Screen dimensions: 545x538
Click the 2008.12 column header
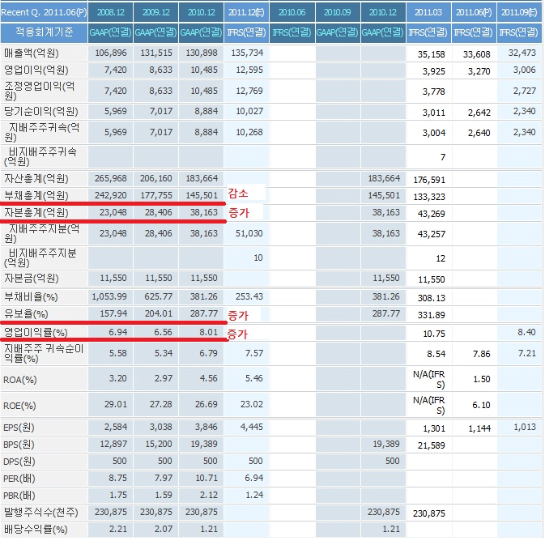coord(111,13)
